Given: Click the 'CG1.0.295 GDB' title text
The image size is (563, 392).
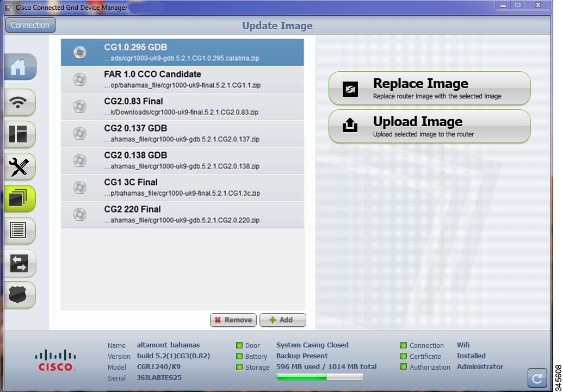Looking at the screenshot, I should [x=136, y=47].
